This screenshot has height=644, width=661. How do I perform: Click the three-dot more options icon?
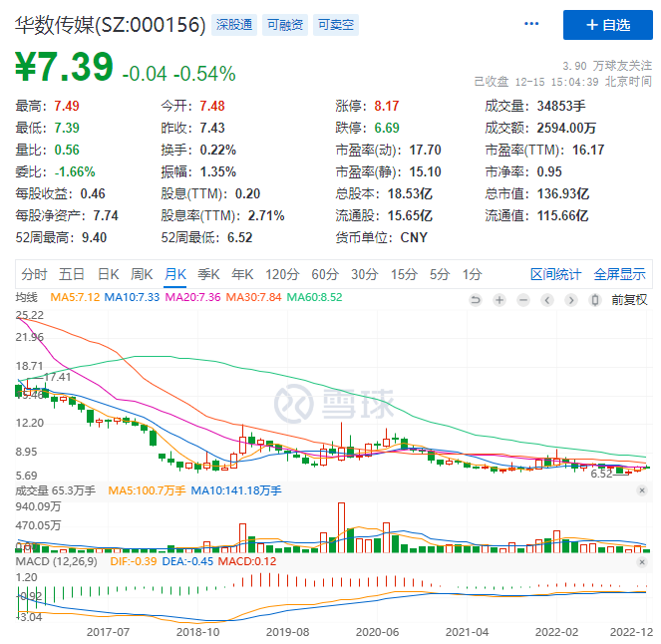[531, 24]
